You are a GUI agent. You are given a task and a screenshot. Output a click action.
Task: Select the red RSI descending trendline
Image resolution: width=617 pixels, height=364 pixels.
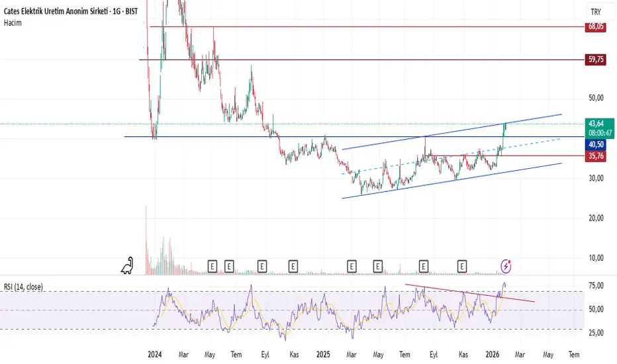(470, 293)
